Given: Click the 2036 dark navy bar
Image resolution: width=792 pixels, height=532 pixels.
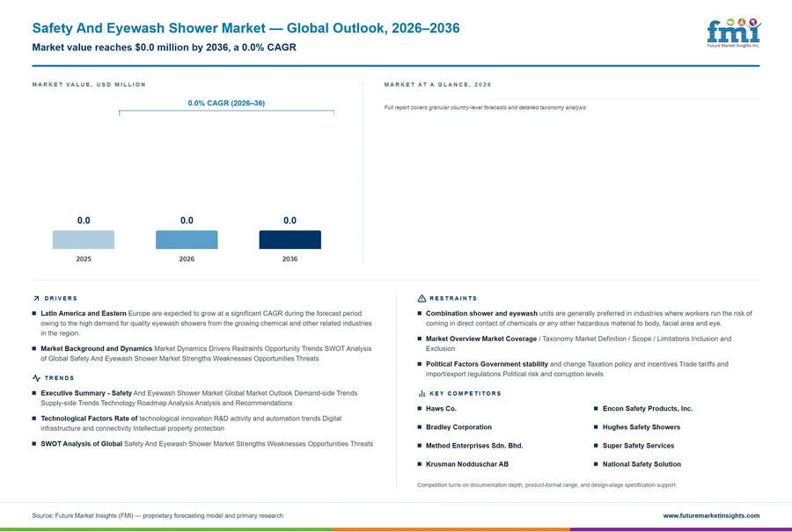Looking at the screenshot, I should click(x=290, y=240).
